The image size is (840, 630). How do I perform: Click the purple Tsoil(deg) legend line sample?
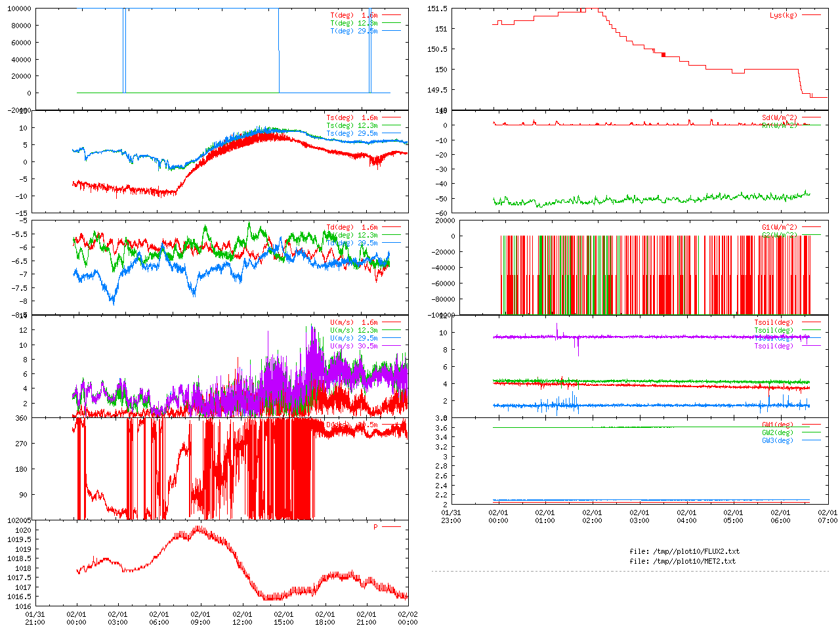click(x=811, y=346)
